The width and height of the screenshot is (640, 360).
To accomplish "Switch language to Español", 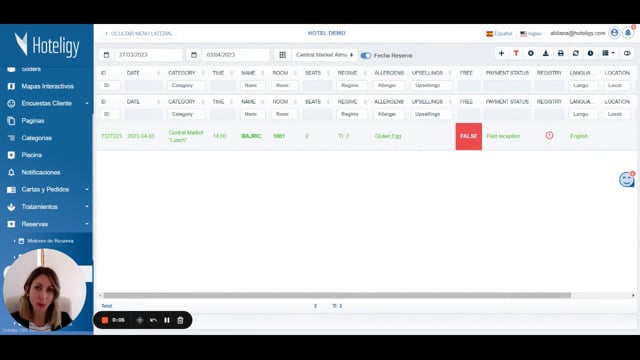I will [x=499, y=33].
